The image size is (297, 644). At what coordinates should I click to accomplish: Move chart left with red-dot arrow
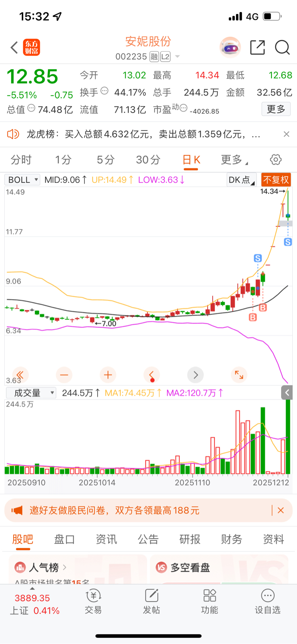(x=152, y=375)
